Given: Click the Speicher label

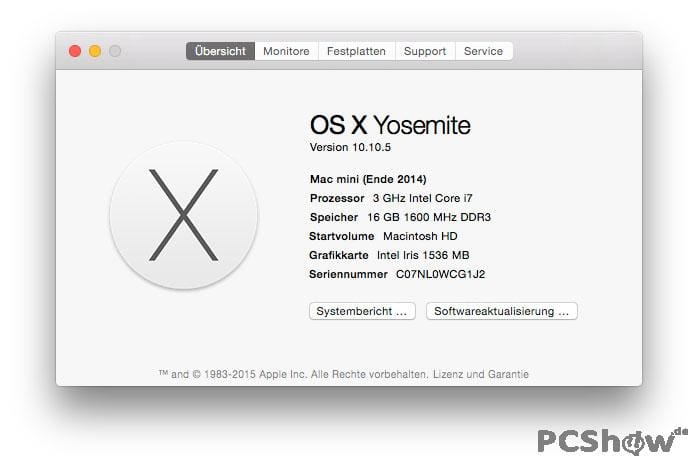Looking at the screenshot, I should [x=334, y=217].
